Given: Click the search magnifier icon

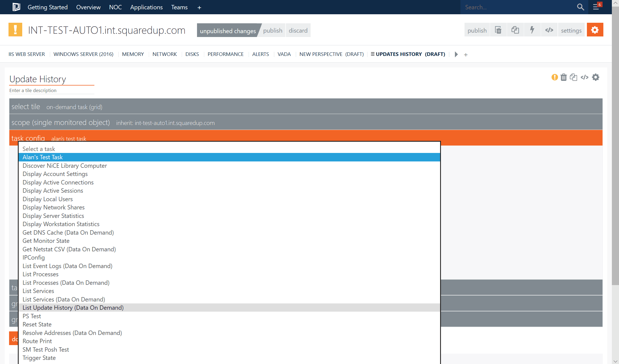Looking at the screenshot, I should click(x=580, y=7).
